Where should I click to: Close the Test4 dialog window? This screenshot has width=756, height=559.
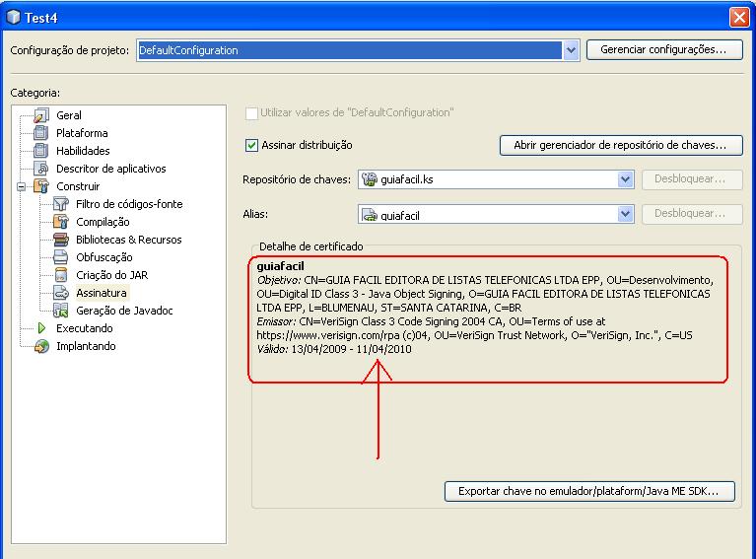(x=739, y=18)
